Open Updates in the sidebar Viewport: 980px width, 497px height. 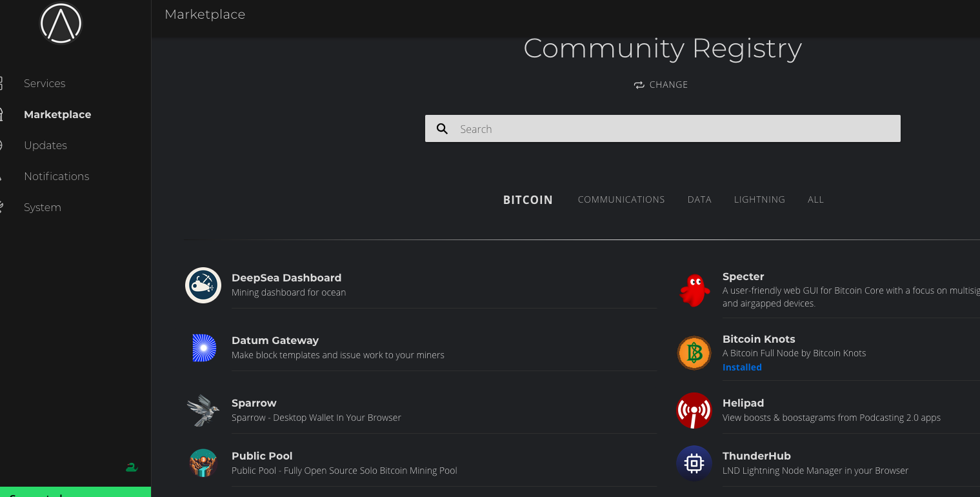pos(45,145)
